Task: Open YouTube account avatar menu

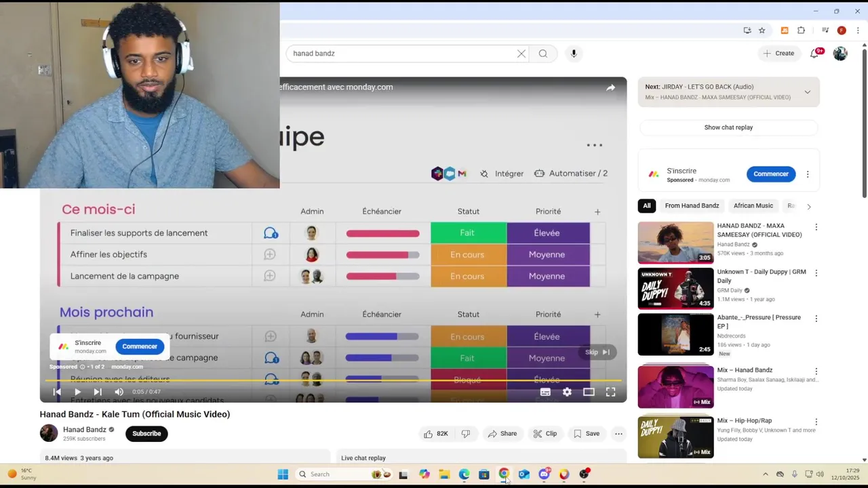Action: tap(840, 54)
